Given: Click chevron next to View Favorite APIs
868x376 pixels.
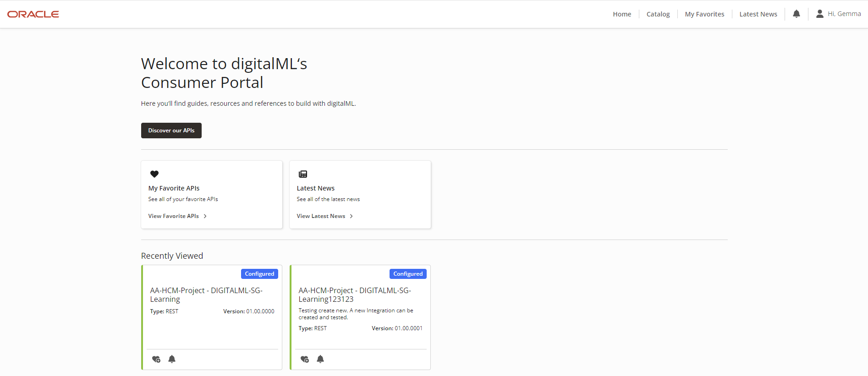Looking at the screenshot, I should (x=205, y=216).
